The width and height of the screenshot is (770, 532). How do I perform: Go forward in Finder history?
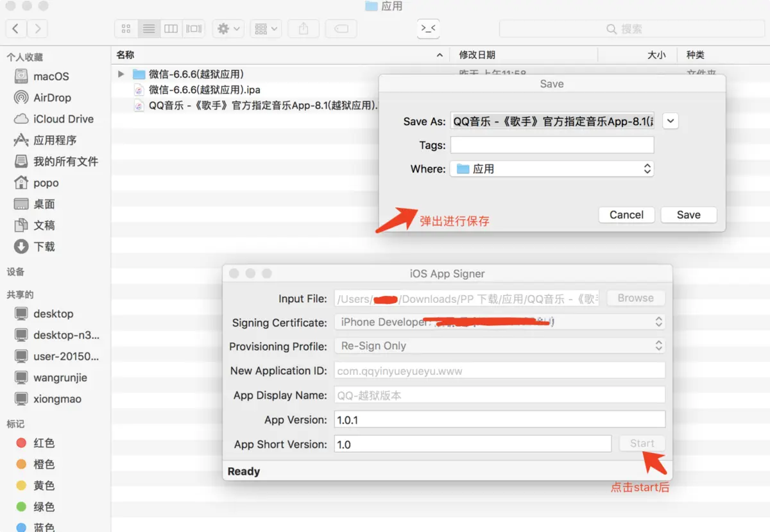tap(38, 29)
